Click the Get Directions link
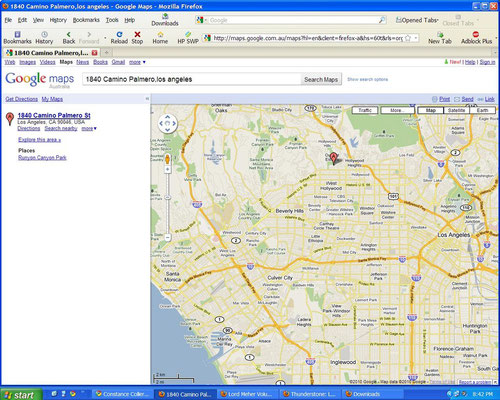Viewport: 500px width, 400px height. point(22,99)
